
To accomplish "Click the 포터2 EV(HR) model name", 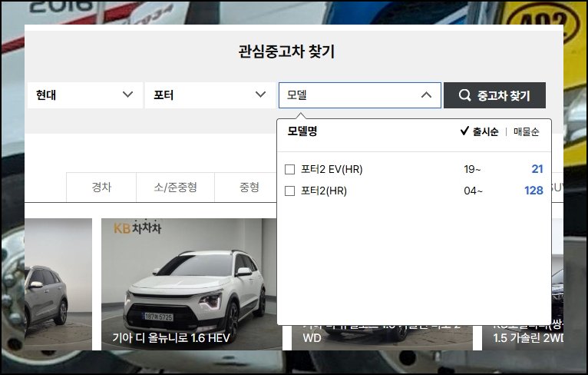I will click(332, 169).
